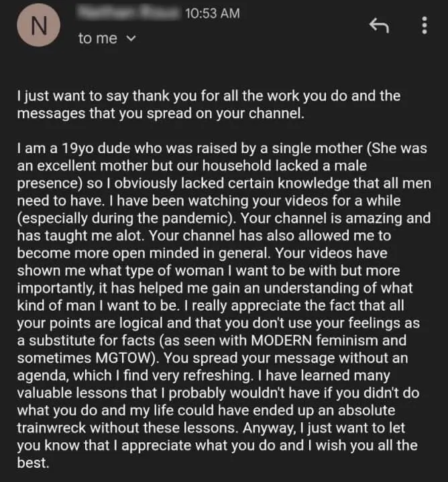448x482 pixels.
Task: Click the word 'trainwreck' near the end
Action: coord(51,428)
